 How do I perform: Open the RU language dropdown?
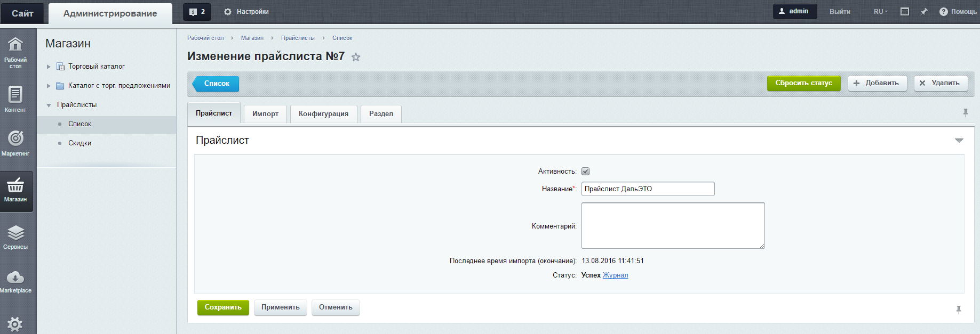(x=880, y=12)
